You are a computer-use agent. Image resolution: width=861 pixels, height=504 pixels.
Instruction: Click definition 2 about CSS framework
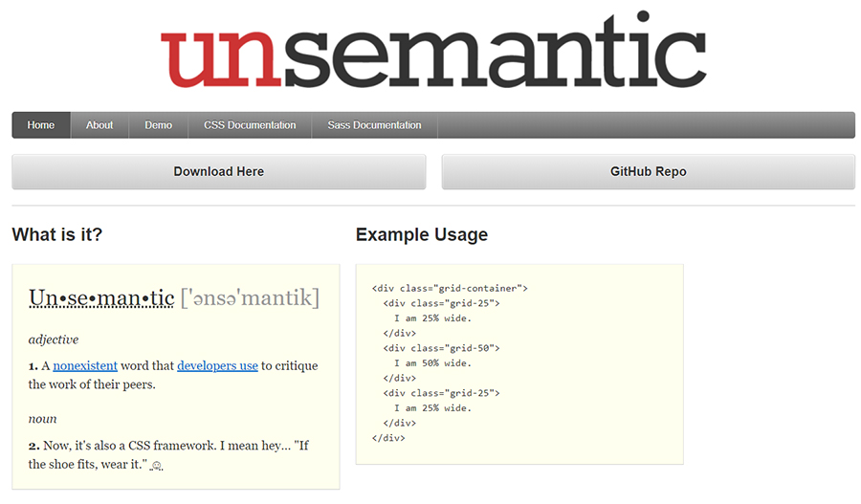168,454
